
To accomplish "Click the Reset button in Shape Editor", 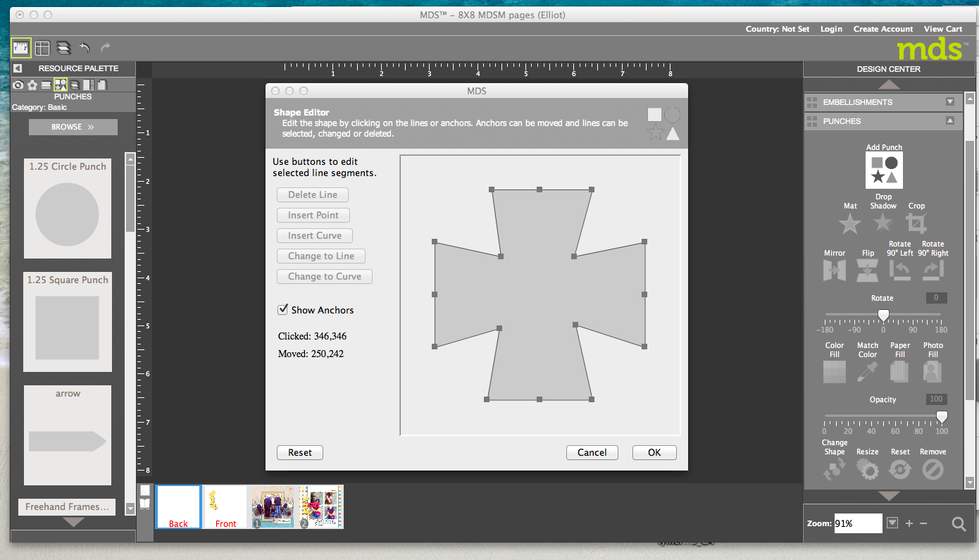I will 300,452.
